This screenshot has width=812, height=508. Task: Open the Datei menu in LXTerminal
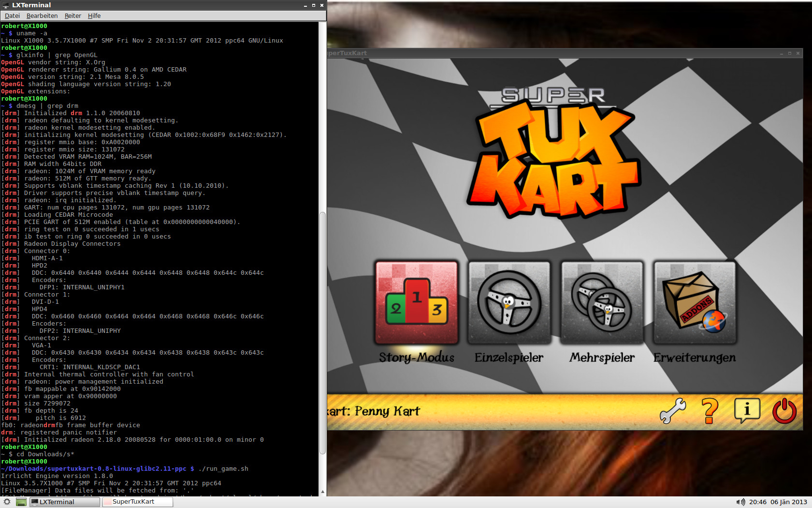pos(12,16)
